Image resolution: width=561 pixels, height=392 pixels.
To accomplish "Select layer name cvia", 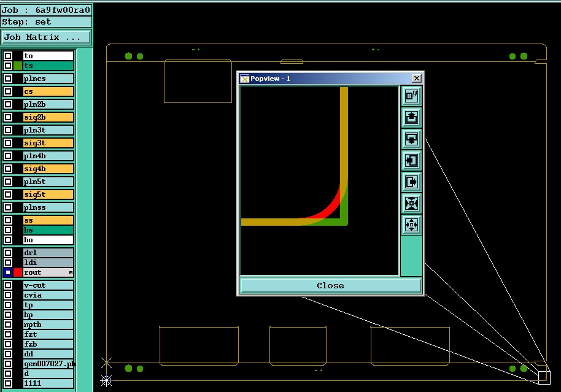I will [x=48, y=295].
